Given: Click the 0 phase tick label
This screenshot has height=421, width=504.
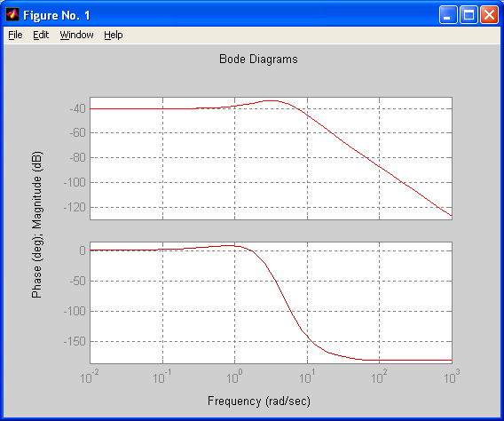Looking at the screenshot, I should click(x=83, y=250).
